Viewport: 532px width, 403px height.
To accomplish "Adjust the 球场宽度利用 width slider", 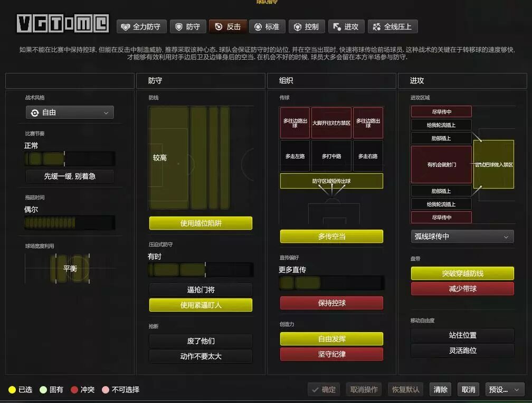I will click(x=70, y=268).
